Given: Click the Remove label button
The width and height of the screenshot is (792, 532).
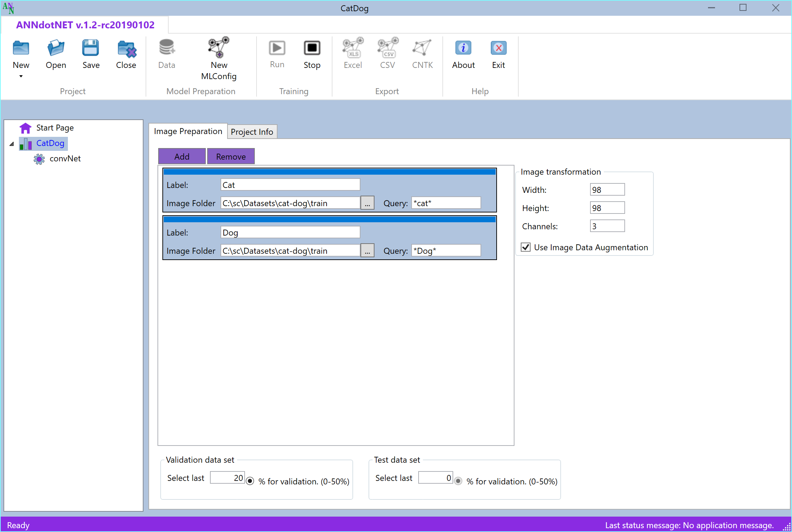Looking at the screenshot, I should 231,156.
